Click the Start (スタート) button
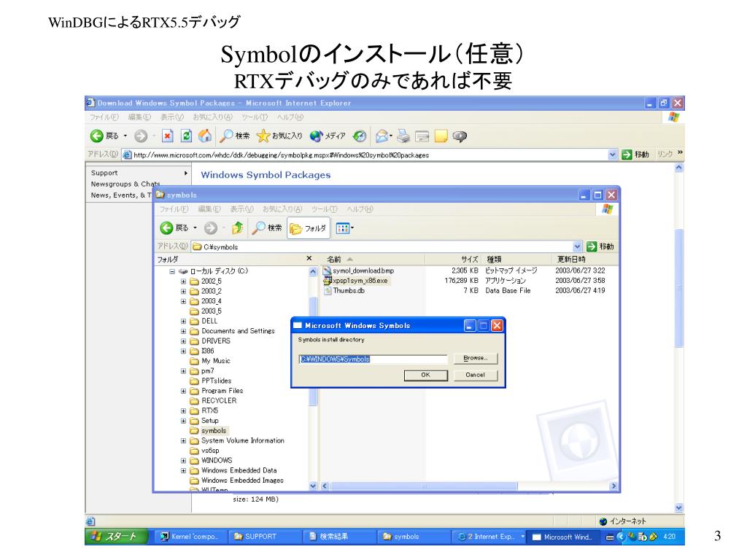 [116, 537]
